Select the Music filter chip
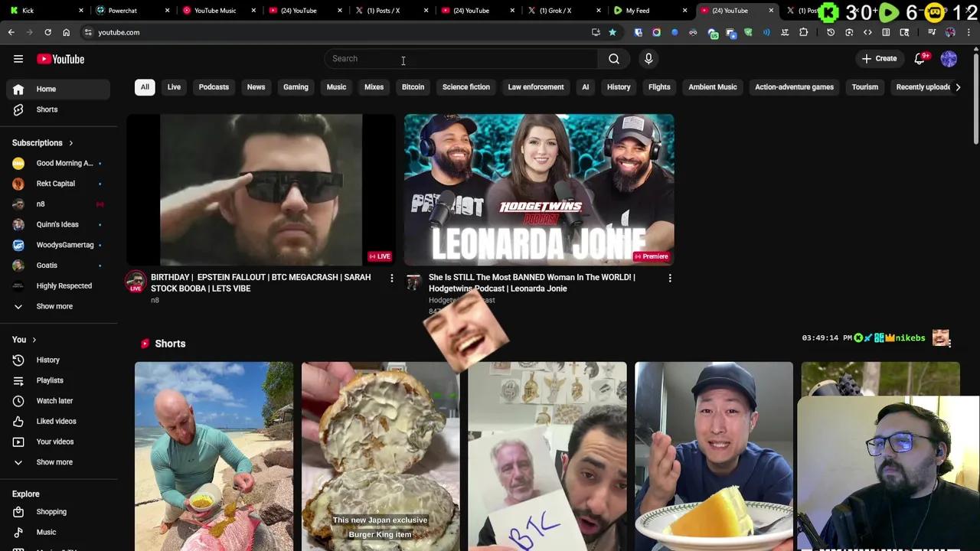Screen dimensions: 980x551 coord(336,87)
